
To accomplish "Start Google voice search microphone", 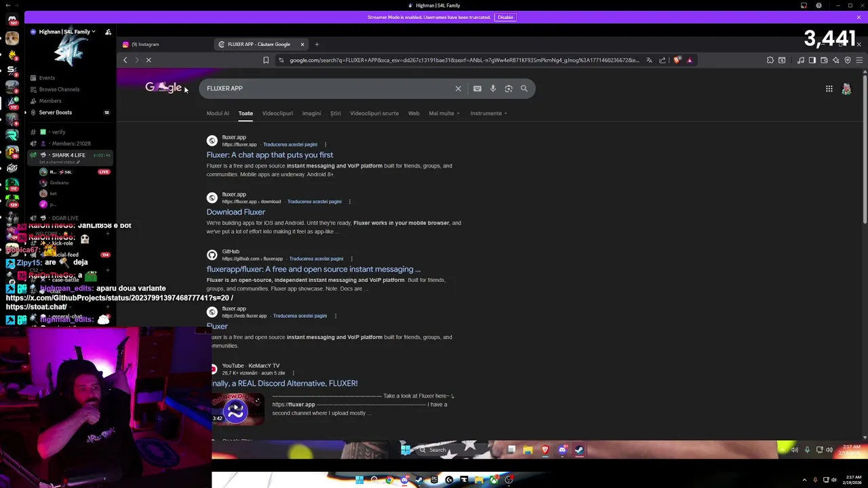I will coord(493,88).
